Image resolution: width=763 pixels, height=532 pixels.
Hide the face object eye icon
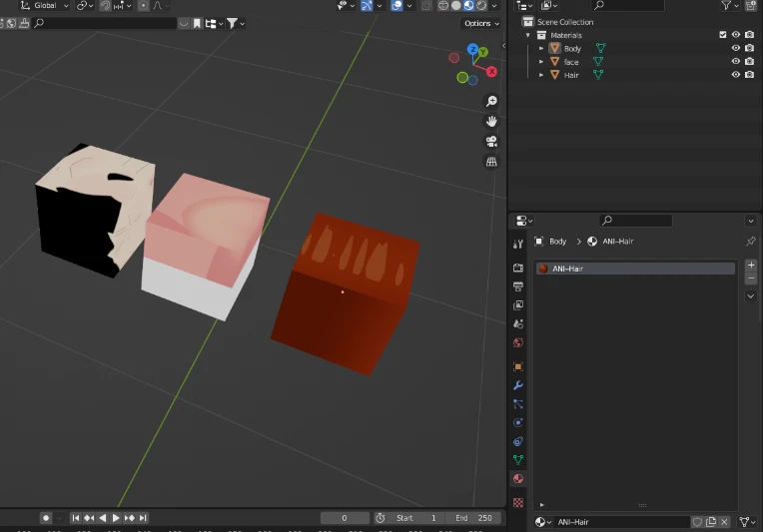pos(736,61)
